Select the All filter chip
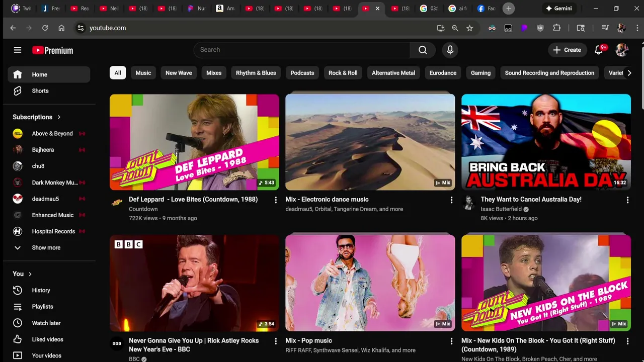The width and height of the screenshot is (644, 362). pos(118,73)
